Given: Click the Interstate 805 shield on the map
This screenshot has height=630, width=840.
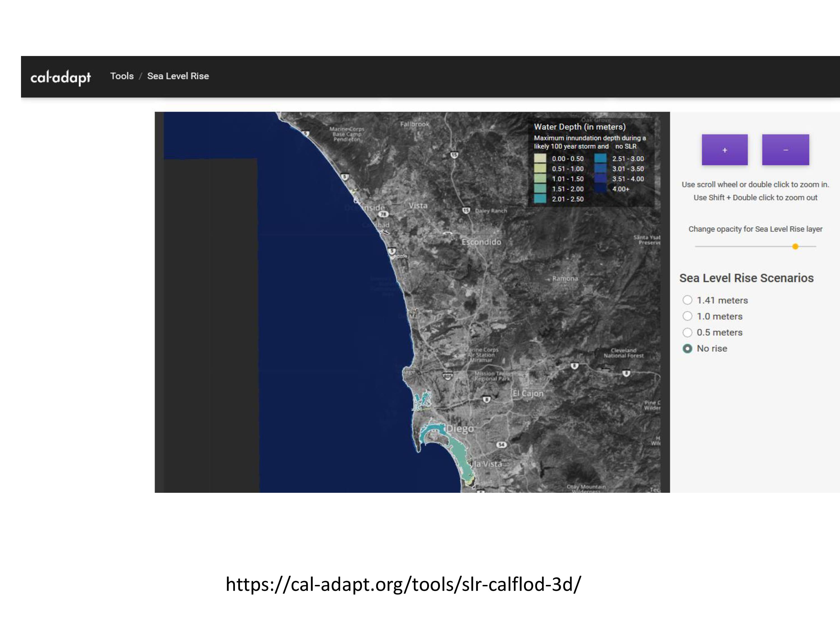Looking at the screenshot, I should (x=448, y=376).
